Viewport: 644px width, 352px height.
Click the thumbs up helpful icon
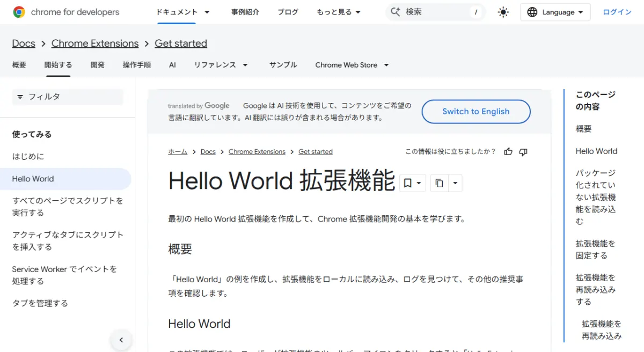click(x=508, y=152)
